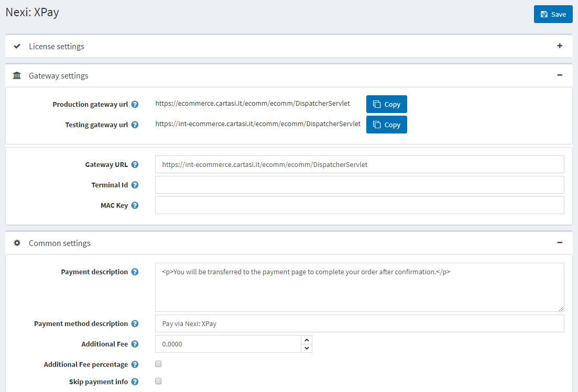578x392 pixels.
Task: Click the License settings header title
Action: (x=57, y=47)
